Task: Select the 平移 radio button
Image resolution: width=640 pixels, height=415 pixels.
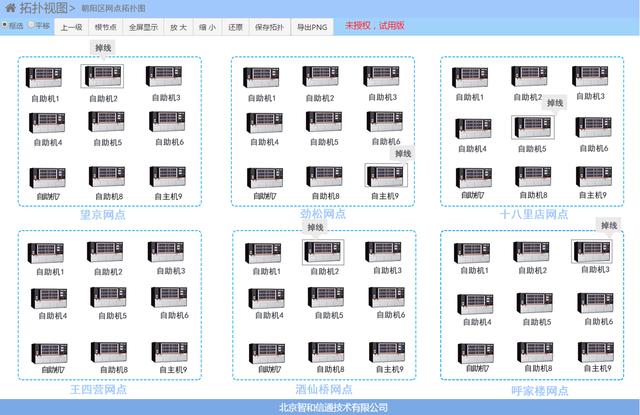Action: click(x=31, y=26)
